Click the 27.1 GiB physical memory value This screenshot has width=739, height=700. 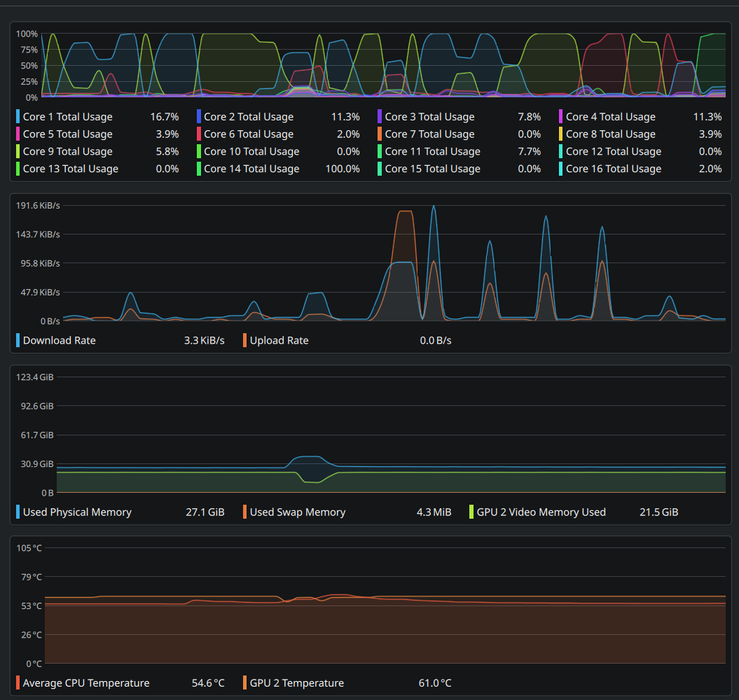pyautogui.click(x=205, y=512)
